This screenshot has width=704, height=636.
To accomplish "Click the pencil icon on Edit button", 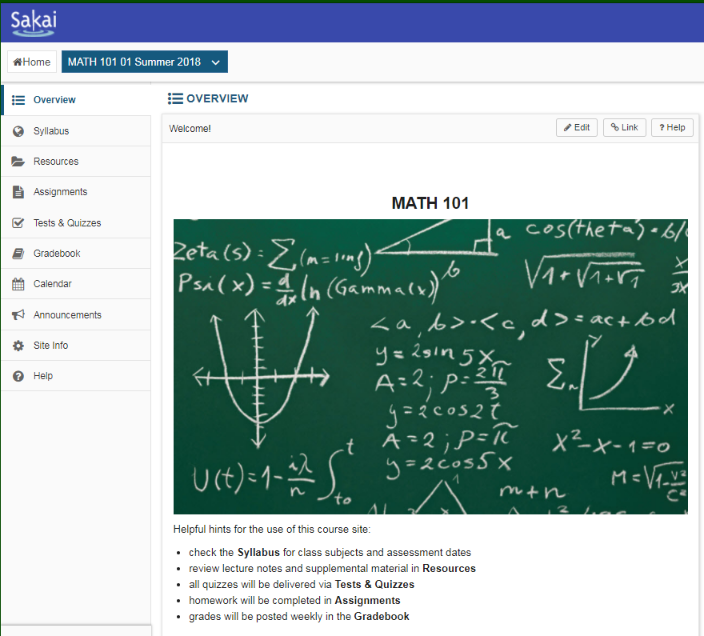I will pos(568,127).
